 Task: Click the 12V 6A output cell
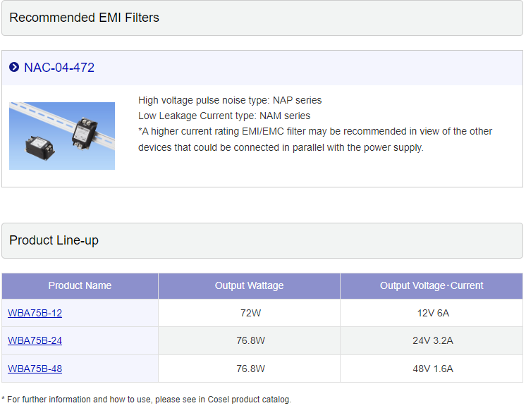[x=432, y=313]
